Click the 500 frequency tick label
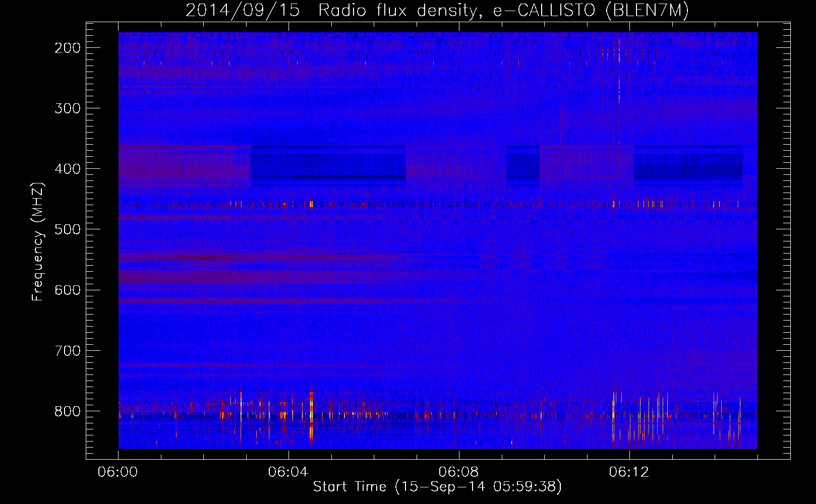 pyautogui.click(x=67, y=229)
